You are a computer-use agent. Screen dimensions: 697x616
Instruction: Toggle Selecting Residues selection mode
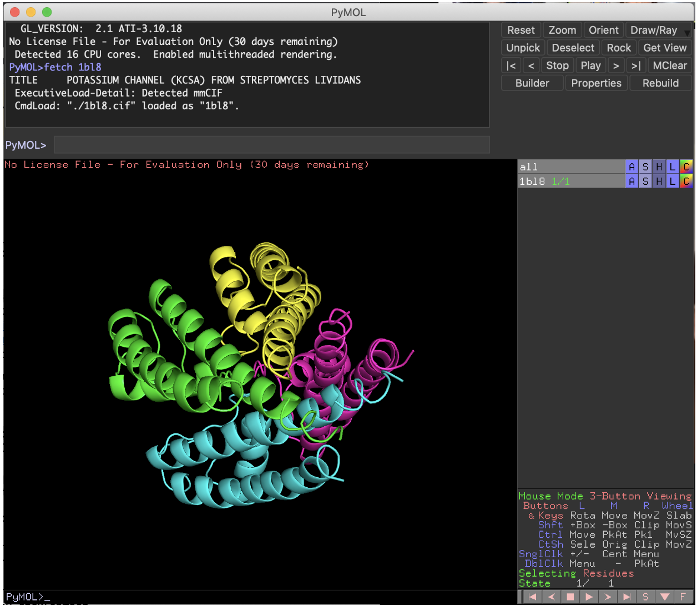coord(576,573)
